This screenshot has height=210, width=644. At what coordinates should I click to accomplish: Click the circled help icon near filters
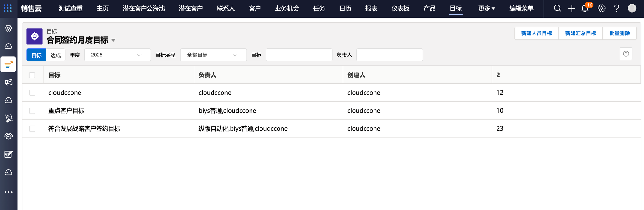tap(626, 54)
